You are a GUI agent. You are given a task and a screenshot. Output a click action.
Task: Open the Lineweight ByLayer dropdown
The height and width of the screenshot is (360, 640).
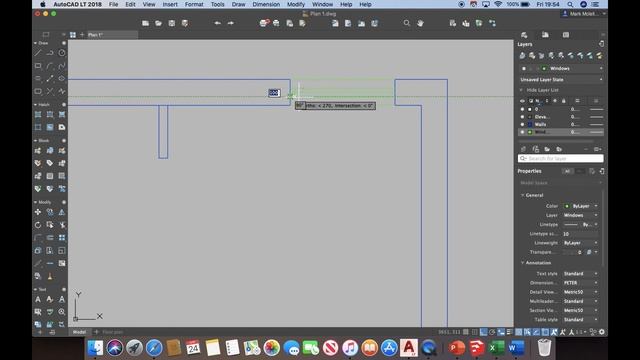pyautogui.click(x=581, y=243)
